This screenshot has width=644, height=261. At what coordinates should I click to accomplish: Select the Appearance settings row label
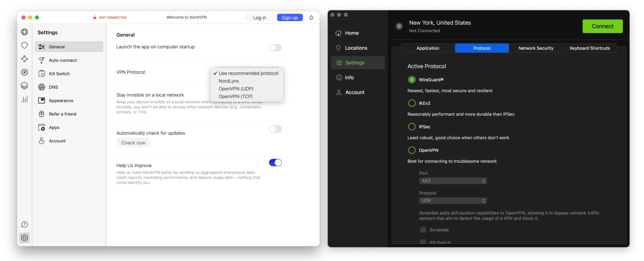pos(61,101)
